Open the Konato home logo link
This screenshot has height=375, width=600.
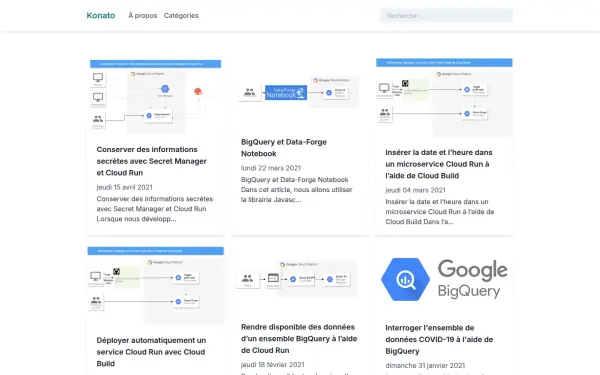point(101,15)
